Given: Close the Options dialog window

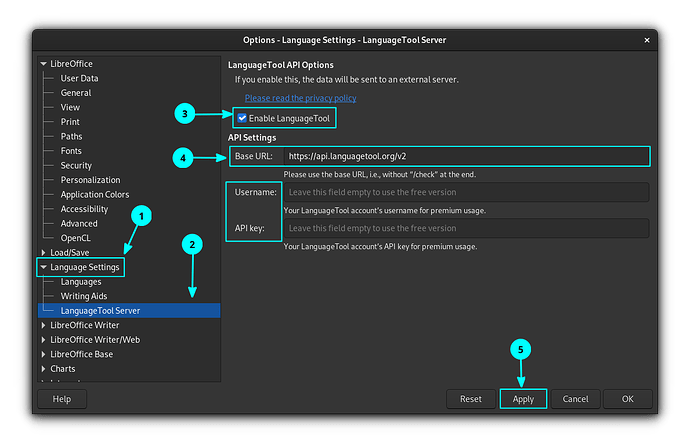Looking at the screenshot, I should [x=647, y=40].
